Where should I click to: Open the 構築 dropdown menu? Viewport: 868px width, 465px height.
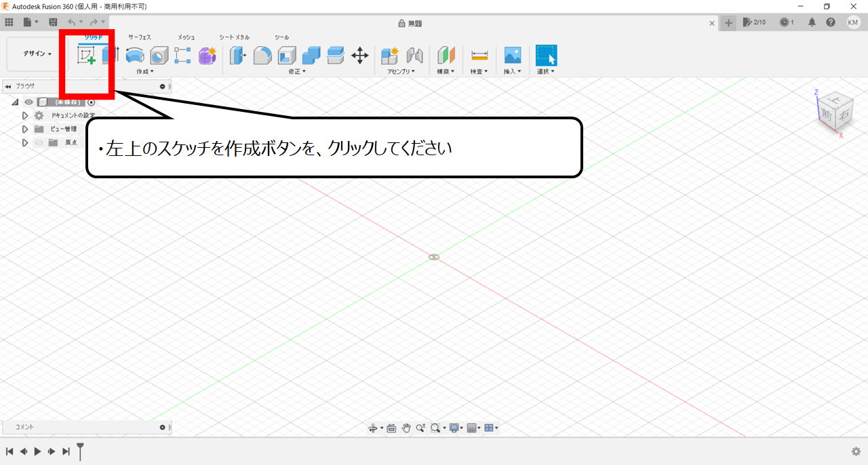(x=446, y=71)
